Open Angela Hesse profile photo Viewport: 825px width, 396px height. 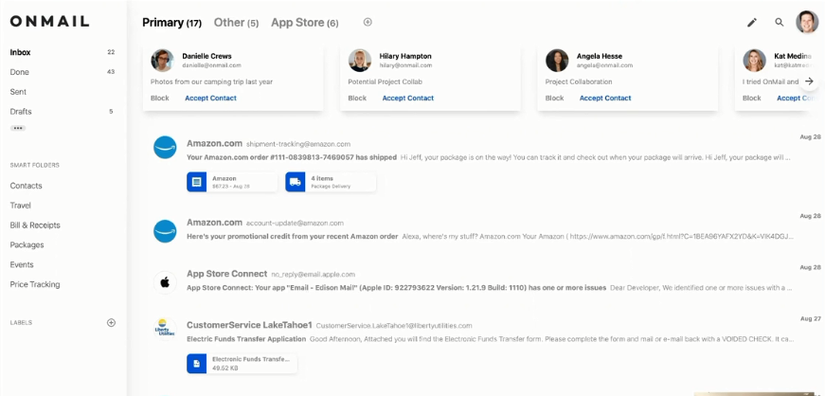(557, 60)
